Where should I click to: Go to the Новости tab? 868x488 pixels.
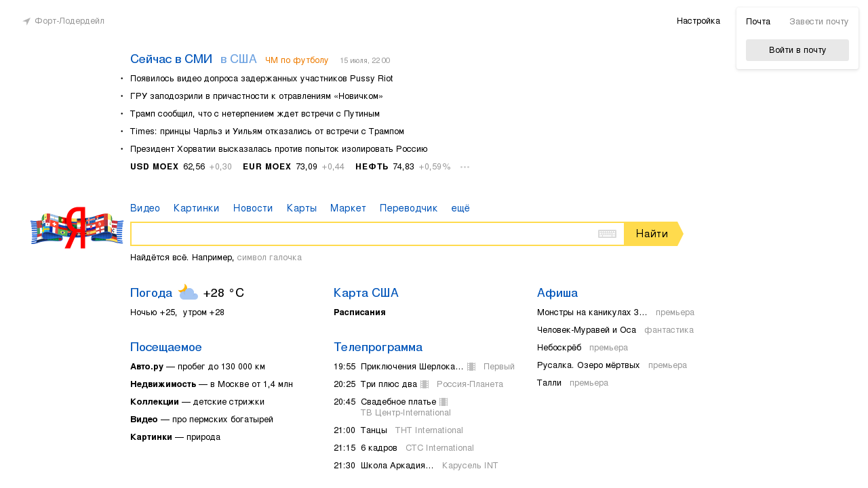tap(253, 208)
